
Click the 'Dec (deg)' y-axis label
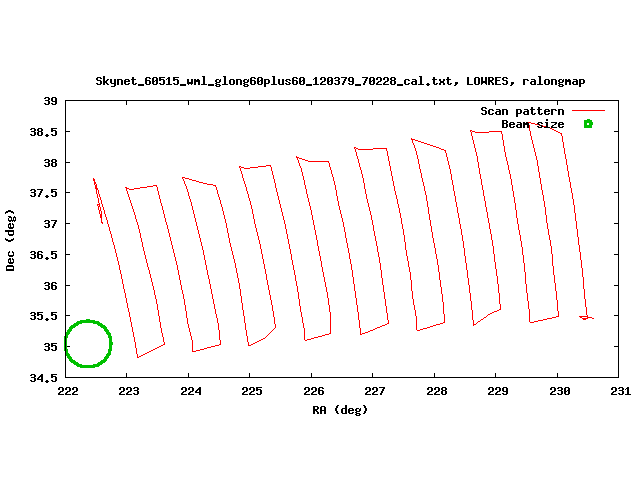pos(10,240)
